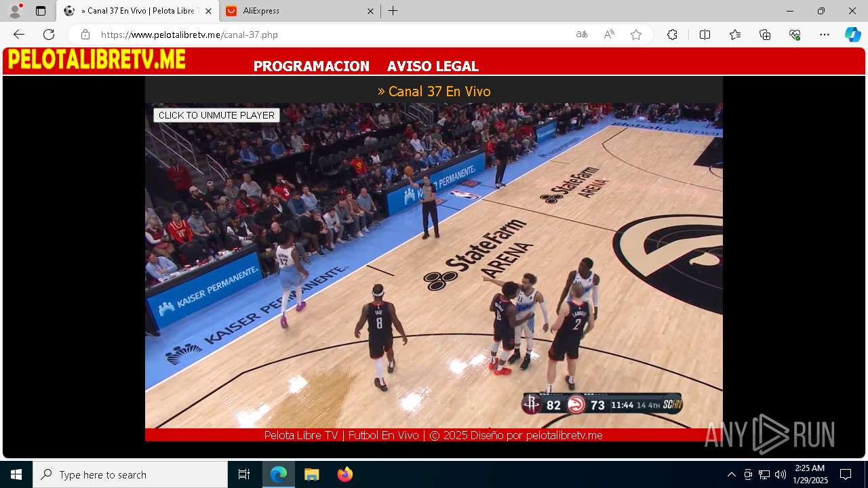Activate Read aloud icon
The image size is (868, 488).
click(609, 35)
